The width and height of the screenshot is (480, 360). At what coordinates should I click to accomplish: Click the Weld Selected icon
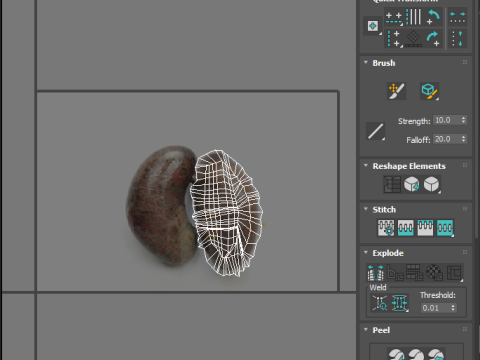(x=400, y=303)
